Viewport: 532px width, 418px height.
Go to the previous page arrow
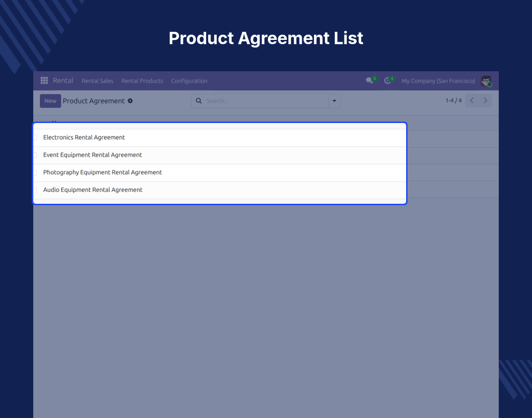click(x=472, y=100)
